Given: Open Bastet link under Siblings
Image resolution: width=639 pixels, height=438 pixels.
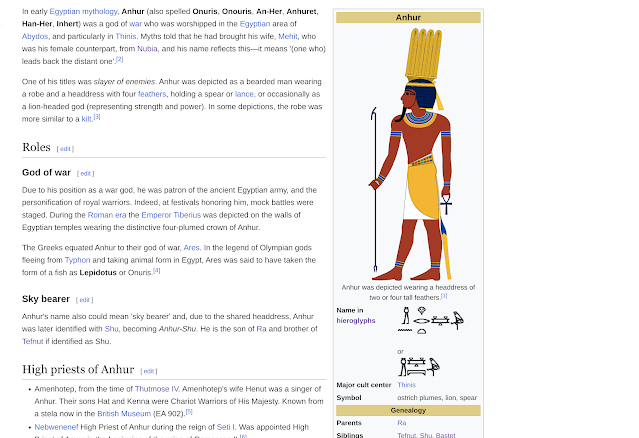Looking at the screenshot, I should pos(445,435).
